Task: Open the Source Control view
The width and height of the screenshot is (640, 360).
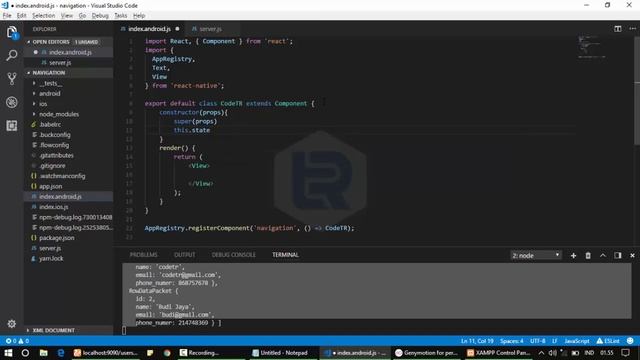Action: (x=12, y=78)
